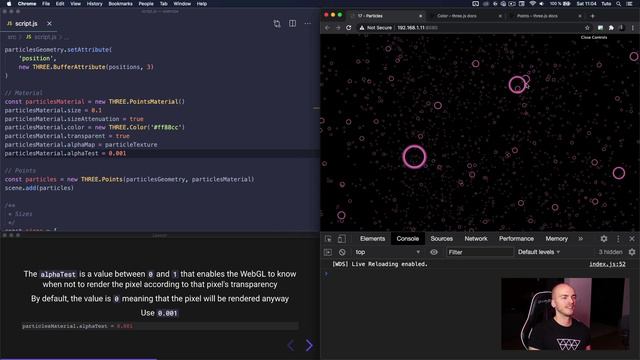Close the Color - three.js docs tab
Screen dimensions: 640x360
click(500, 16)
